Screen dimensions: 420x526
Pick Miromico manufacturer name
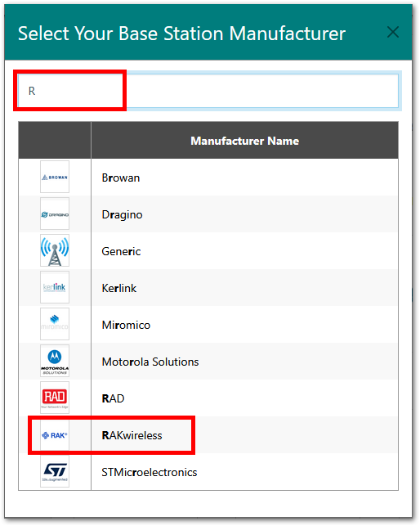[126, 325]
